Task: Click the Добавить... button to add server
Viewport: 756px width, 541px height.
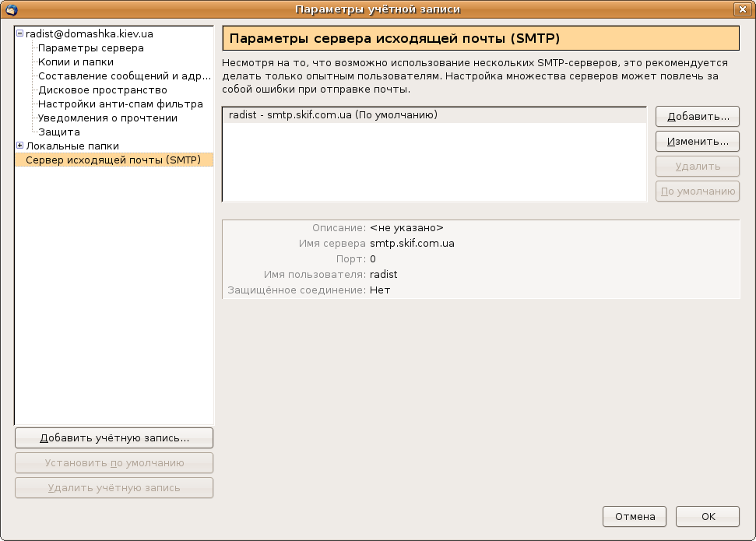Action: 697,117
